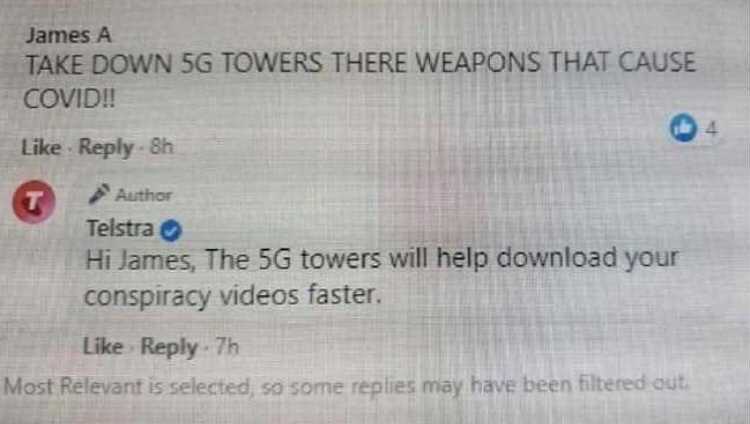Click the word COVID!! in James's comment
The width and height of the screenshot is (750, 424).
[69, 99]
